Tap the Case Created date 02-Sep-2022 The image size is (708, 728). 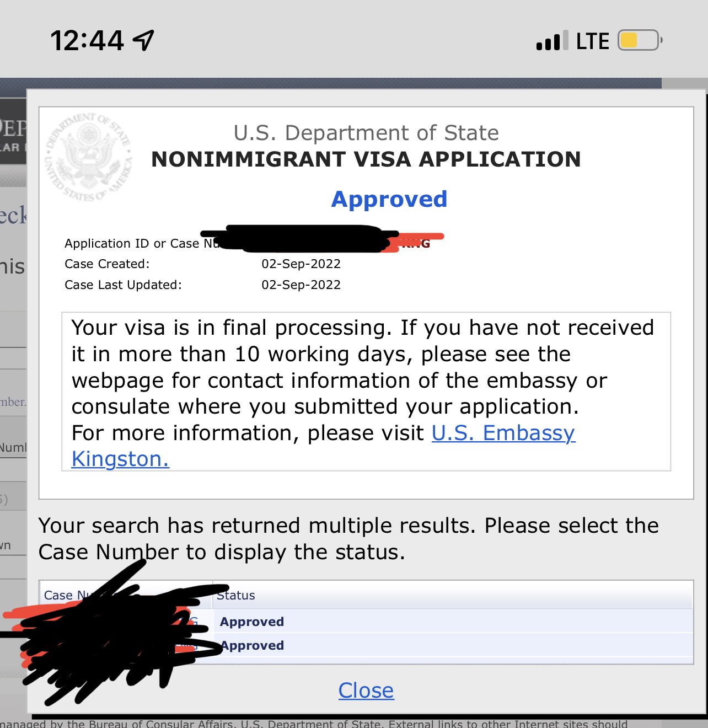pyautogui.click(x=301, y=264)
